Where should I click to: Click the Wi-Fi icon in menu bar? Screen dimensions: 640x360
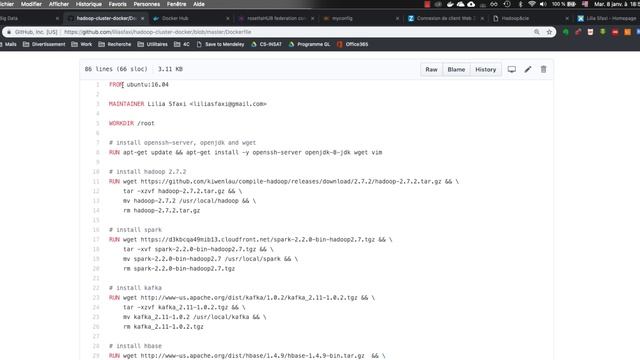click(532, 4)
